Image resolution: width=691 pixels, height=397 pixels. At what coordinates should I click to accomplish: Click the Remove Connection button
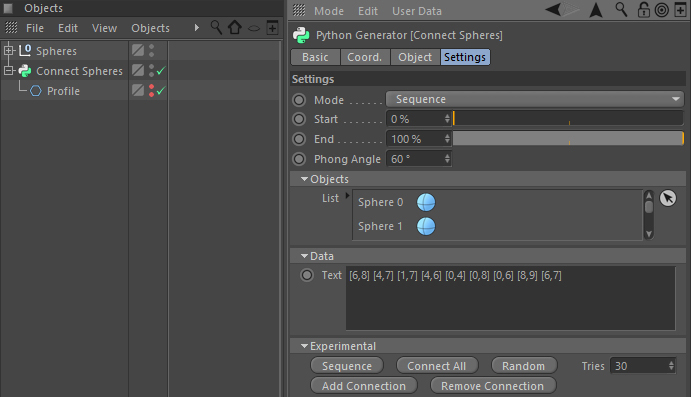click(x=493, y=386)
